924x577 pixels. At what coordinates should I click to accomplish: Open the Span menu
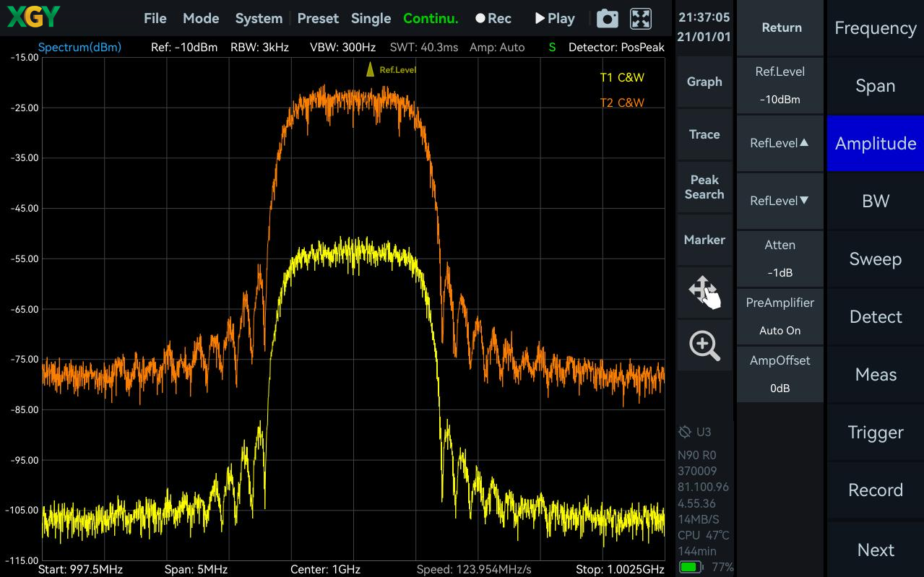click(x=876, y=86)
